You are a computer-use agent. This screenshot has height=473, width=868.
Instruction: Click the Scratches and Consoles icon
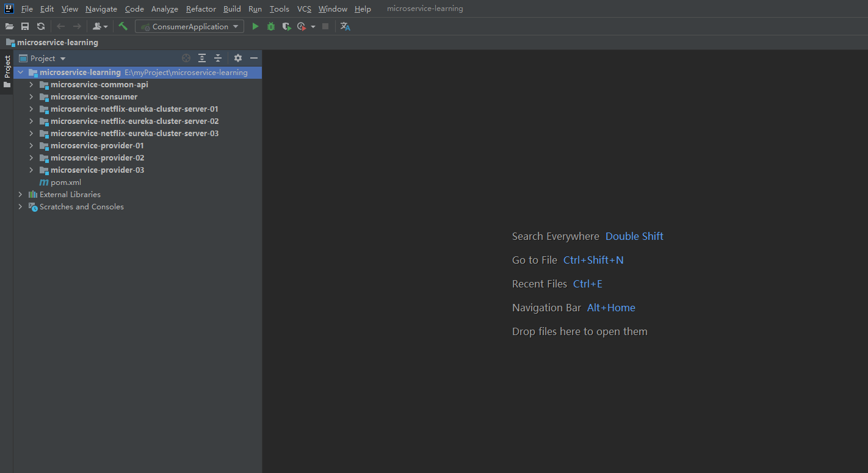(33, 207)
